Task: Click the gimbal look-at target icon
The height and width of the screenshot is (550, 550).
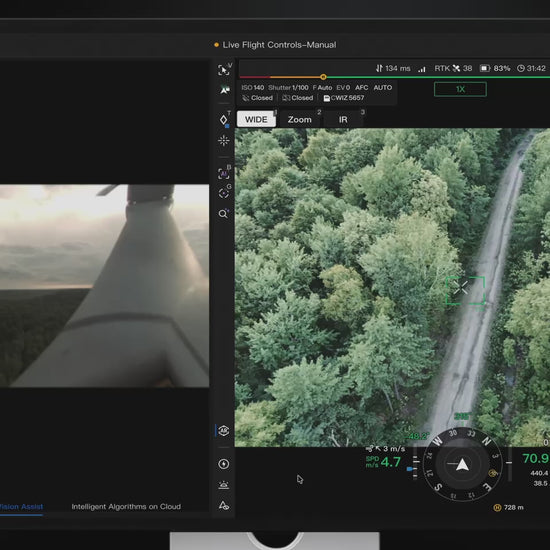Action: [223, 193]
